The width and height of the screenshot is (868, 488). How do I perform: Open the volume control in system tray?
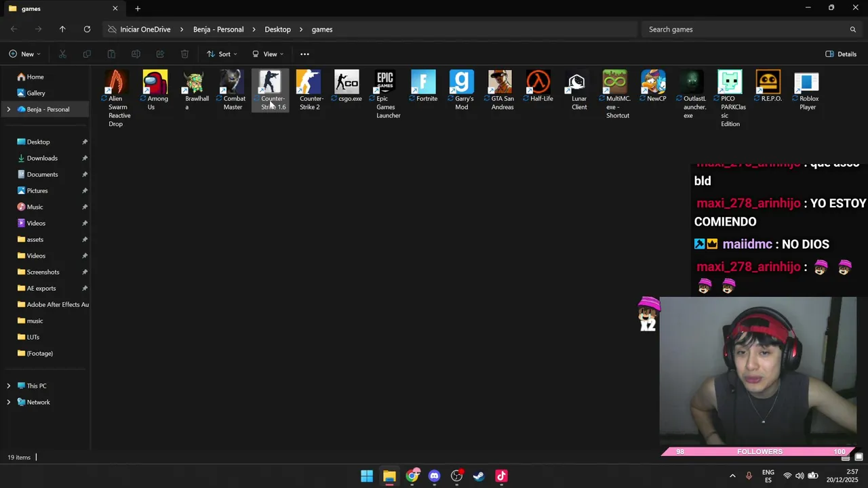(800, 476)
